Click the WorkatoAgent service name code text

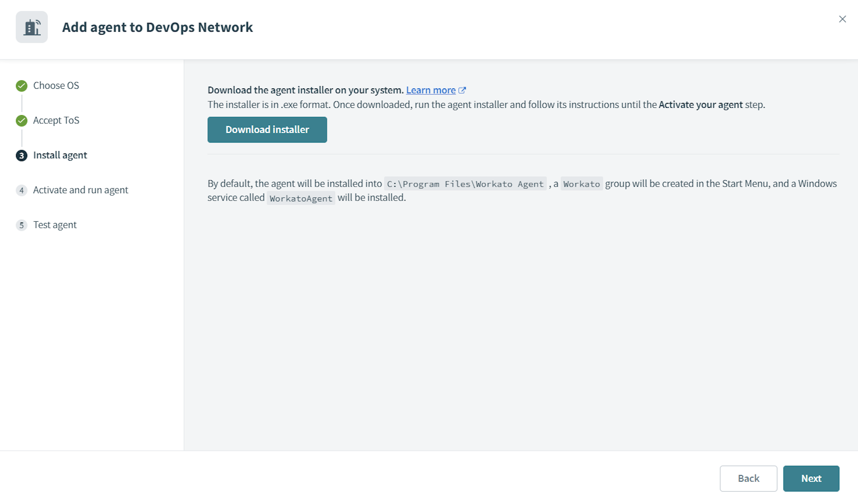point(301,198)
